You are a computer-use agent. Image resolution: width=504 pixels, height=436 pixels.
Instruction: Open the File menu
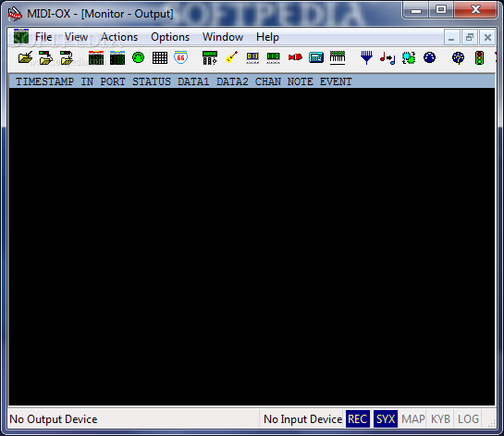(43, 37)
